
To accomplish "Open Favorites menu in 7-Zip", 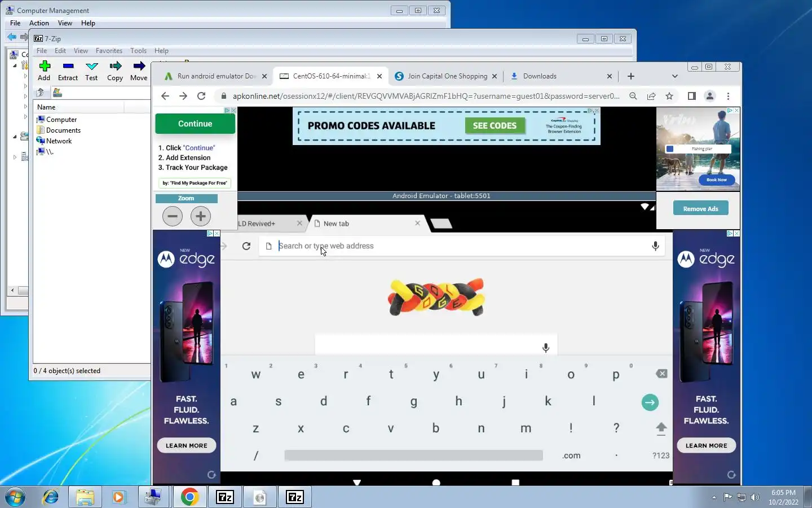I will 109,51.
